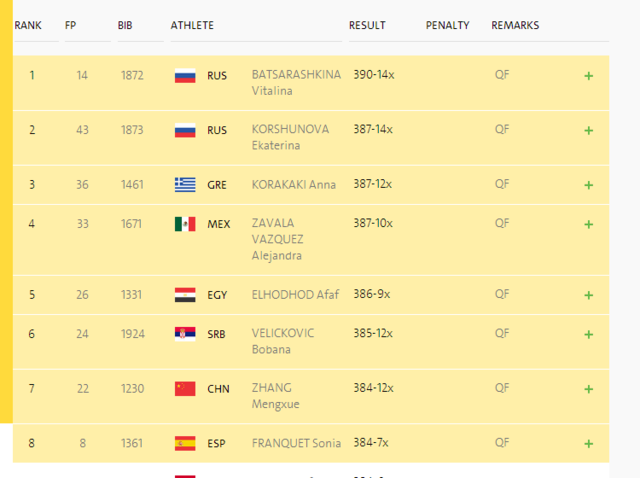
Task: Click the Chinese flag icon
Action: click(x=185, y=389)
